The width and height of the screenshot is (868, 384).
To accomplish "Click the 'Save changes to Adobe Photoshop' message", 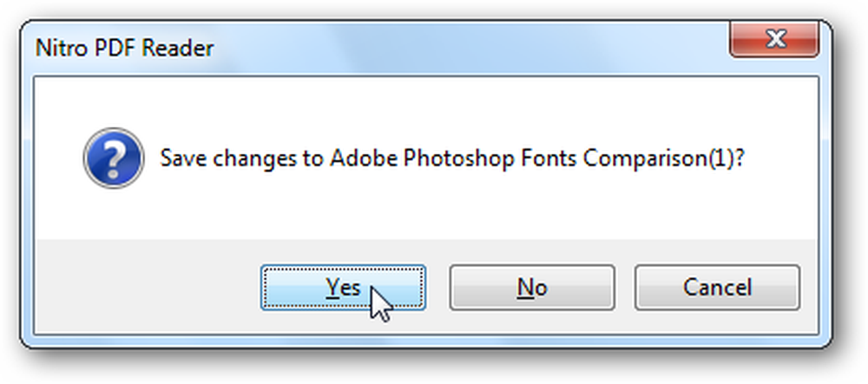I will [x=338, y=159].
